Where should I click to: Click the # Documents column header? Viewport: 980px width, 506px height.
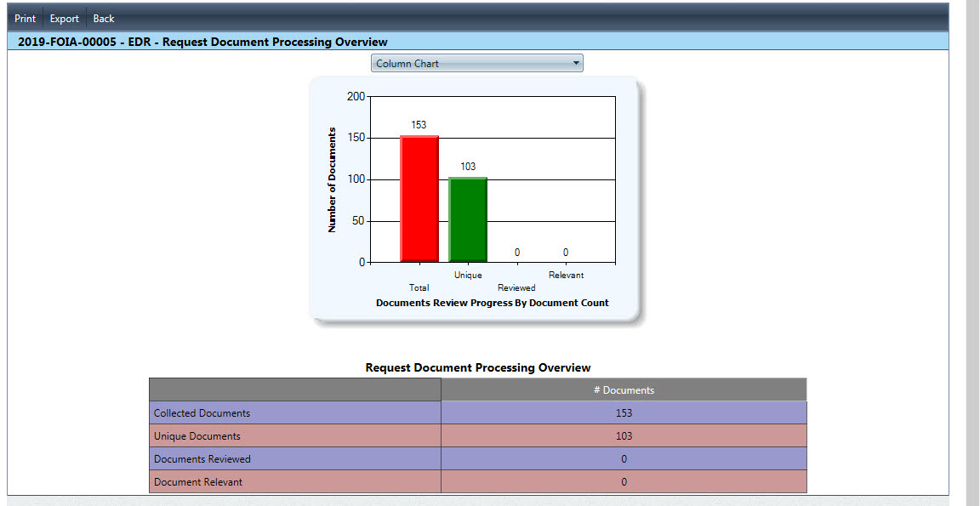(624, 390)
